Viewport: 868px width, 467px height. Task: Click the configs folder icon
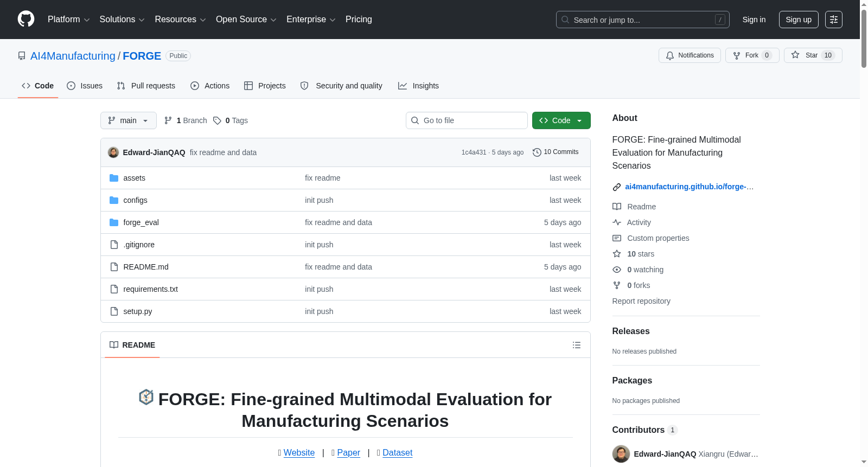point(114,200)
